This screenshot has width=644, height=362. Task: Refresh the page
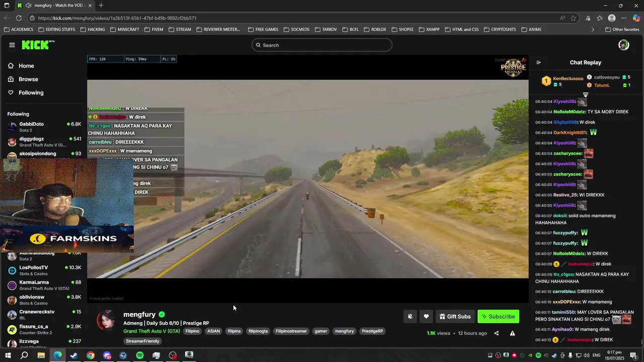[19, 18]
